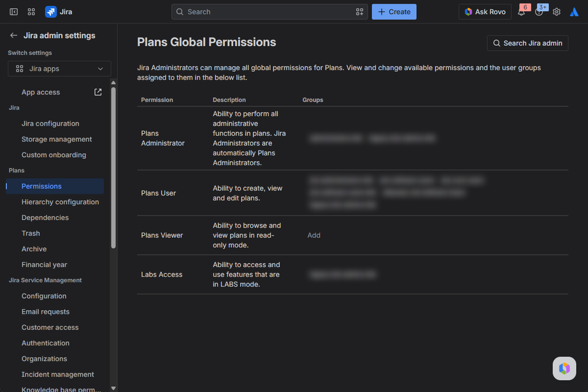Image resolution: width=588 pixels, height=392 pixels.
Task: Click the Plans Administrator permission cell
Action: point(163,138)
